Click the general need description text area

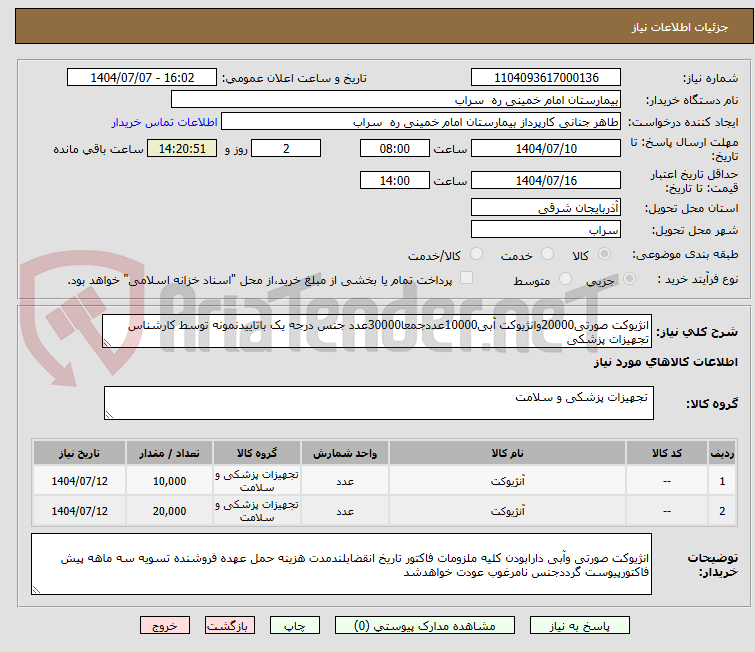pyautogui.click(x=377, y=331)
